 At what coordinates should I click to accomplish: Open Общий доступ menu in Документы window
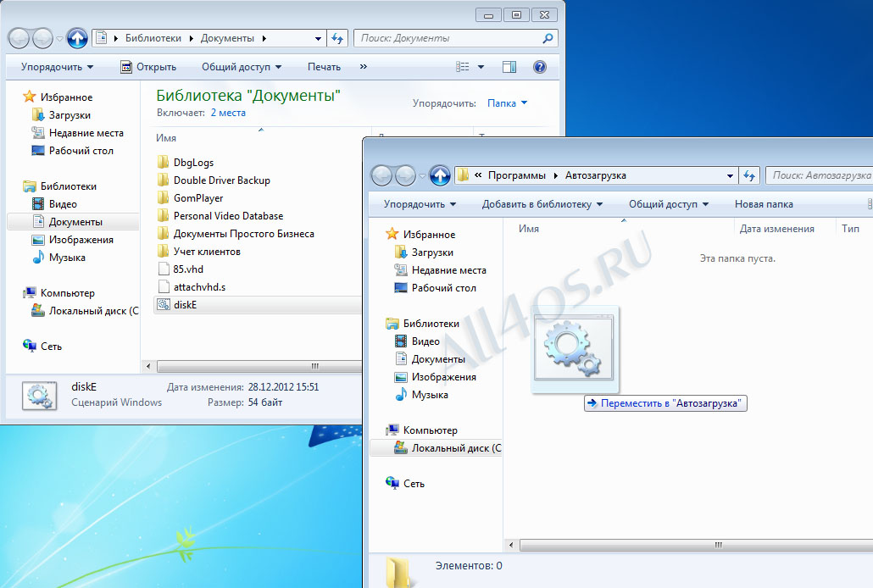coord(242,67)
